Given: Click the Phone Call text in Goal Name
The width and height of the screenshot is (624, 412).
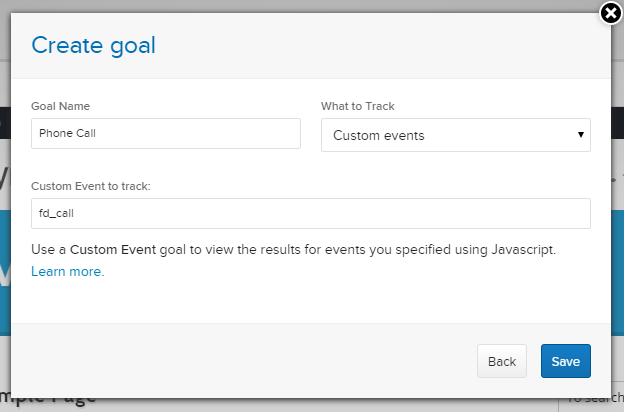Looking at the screenshot, I should [x=66, y=133].
